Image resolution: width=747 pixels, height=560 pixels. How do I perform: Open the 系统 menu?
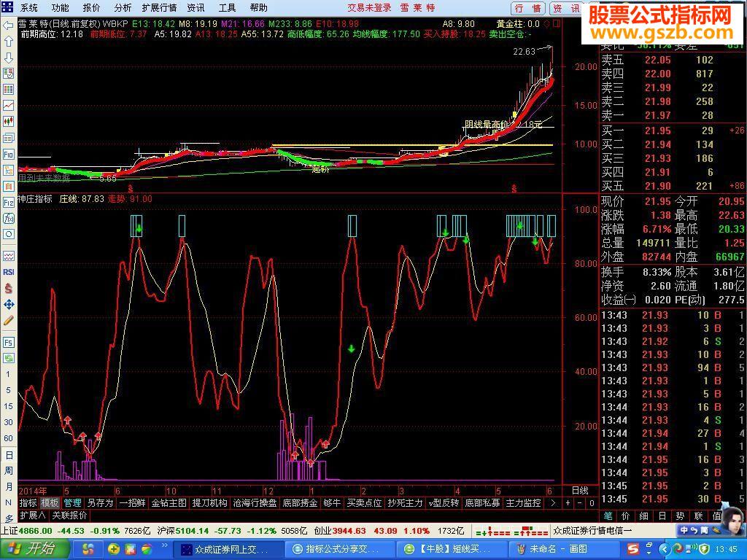tap(29, 7)
